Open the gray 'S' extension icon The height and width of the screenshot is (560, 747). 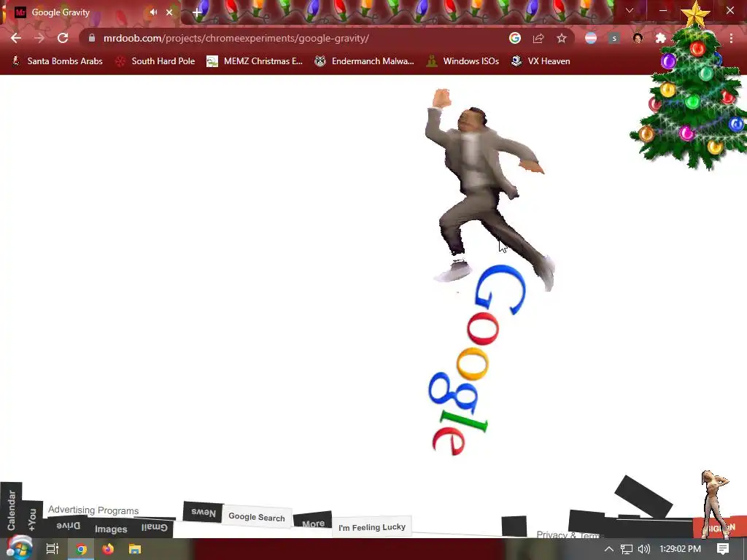click(x=614, y=38)
